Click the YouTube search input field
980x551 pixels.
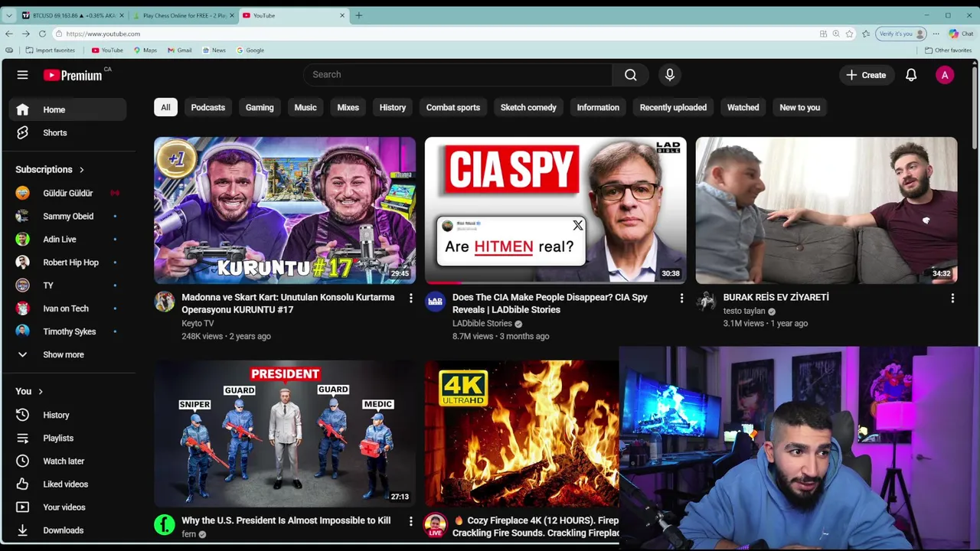click(458, 74)
